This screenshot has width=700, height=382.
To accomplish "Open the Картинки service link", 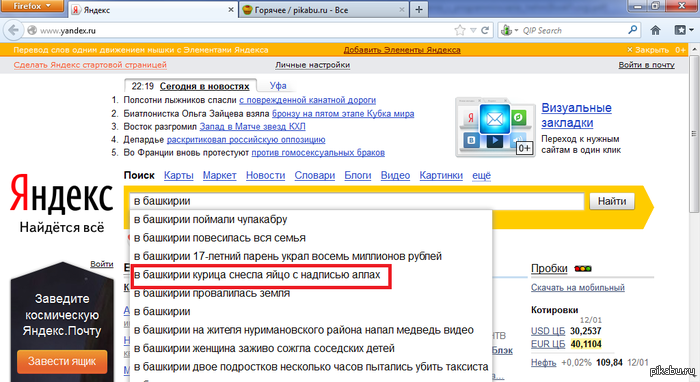I will coord(441,175).
